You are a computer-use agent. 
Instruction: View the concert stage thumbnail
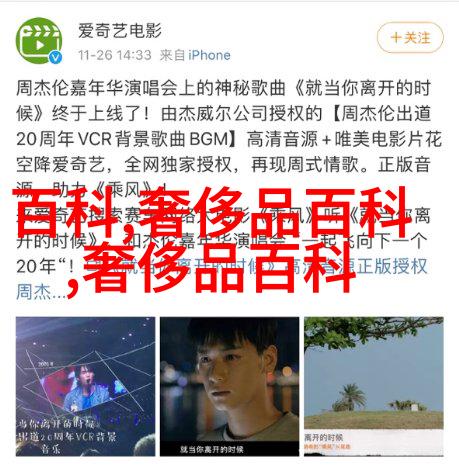tap(85, 386)
